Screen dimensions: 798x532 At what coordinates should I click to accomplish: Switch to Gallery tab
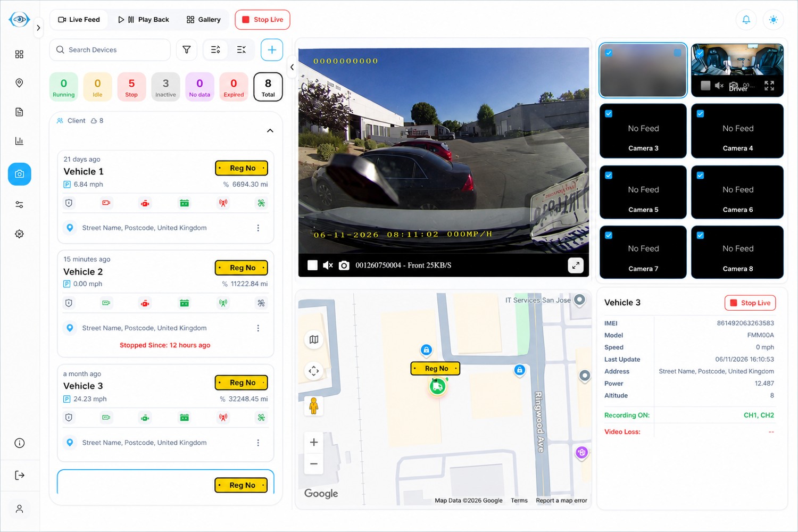pos(203,20)
